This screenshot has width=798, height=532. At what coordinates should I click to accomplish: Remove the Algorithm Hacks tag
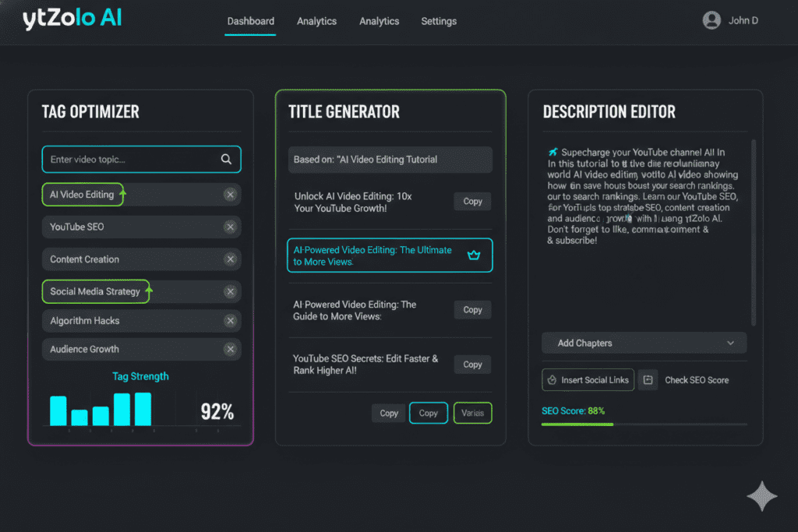230,320
